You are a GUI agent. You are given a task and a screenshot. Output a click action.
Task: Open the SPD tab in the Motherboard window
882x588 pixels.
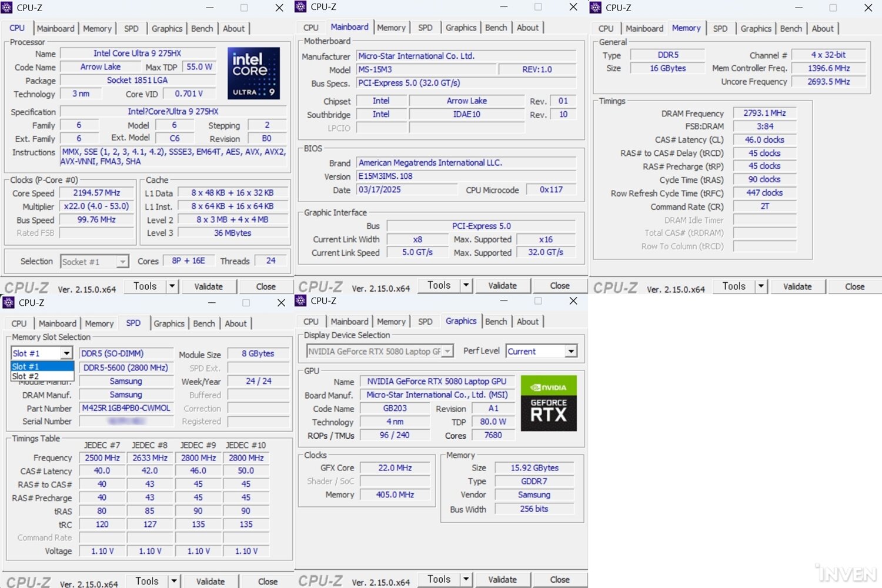(425, 28)
